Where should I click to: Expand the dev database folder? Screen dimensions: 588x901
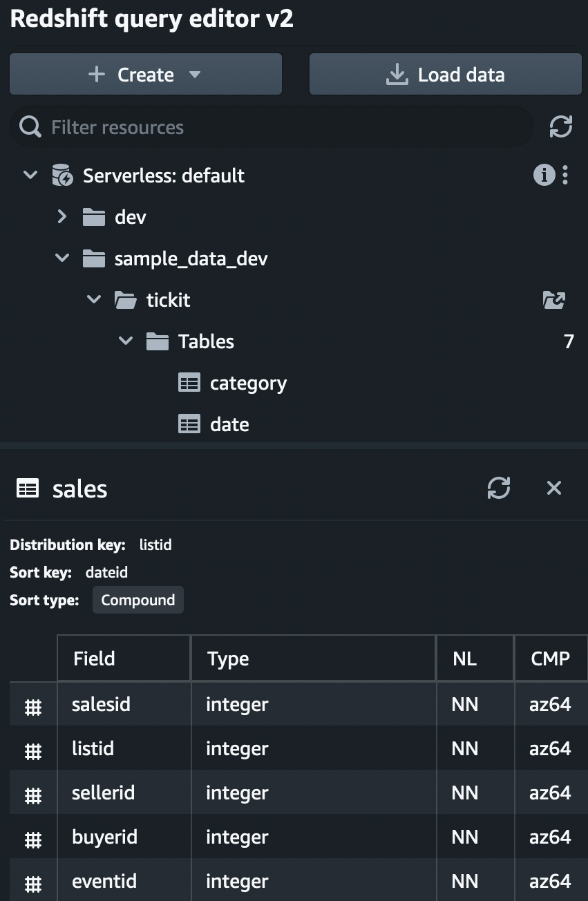(62, 217)
